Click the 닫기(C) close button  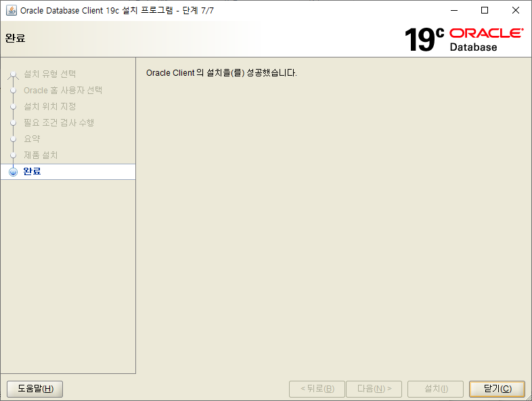[x=497, y=389]
